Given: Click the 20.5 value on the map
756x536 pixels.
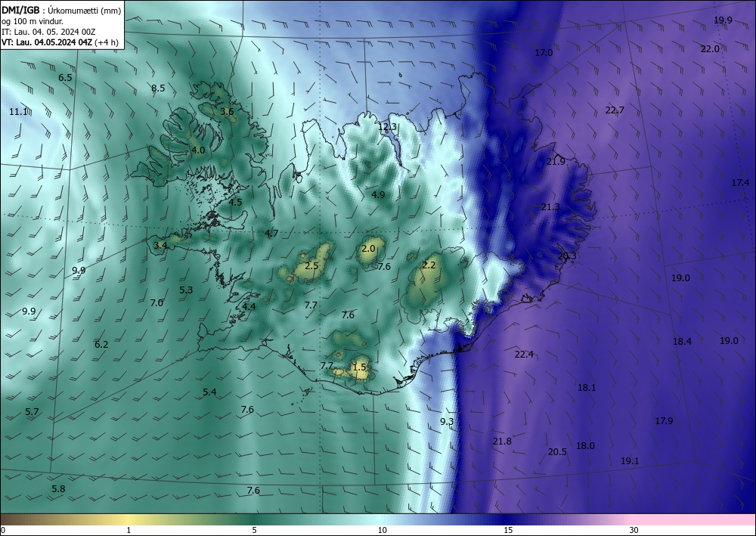Looking at the screenshot, I should pyautogui.click(x=557, y=452).
